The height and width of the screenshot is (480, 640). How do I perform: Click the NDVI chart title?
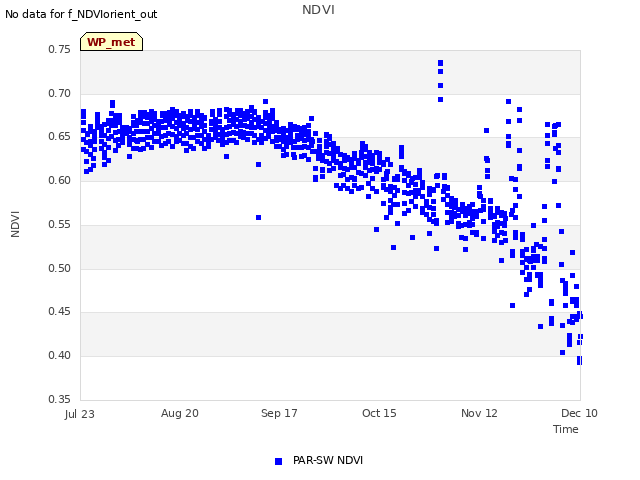(x=318, y=10)
